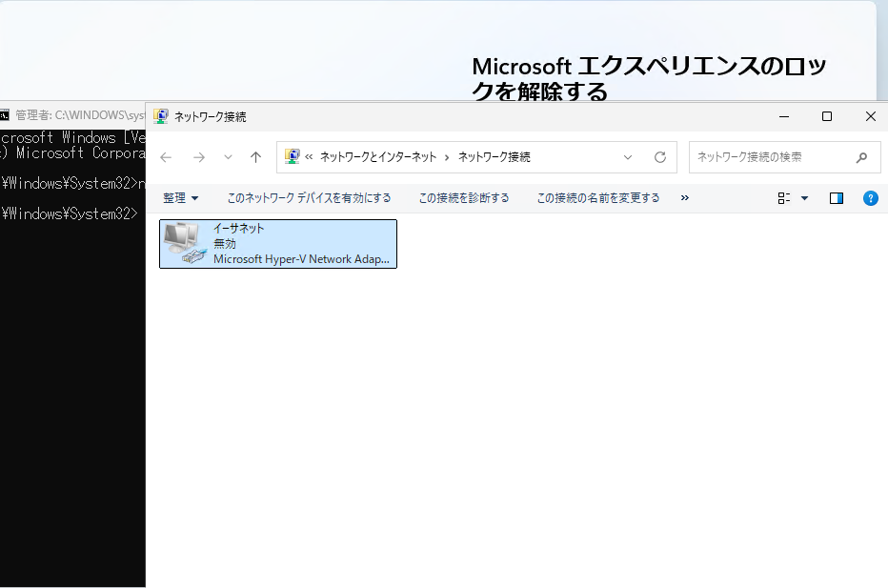Click この接続の名前を変更する
Viewport: 888px width, 588px height.
[x=598, y=198]
